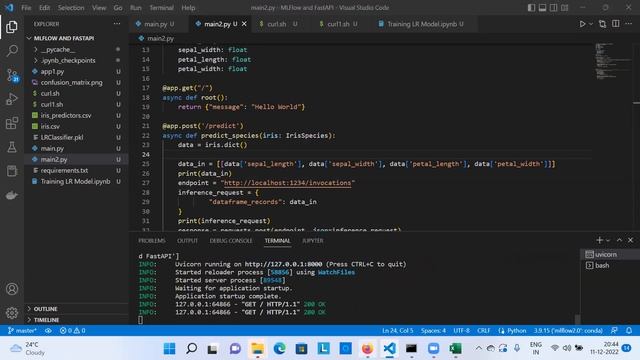
Task: Click master branch in status bar
Action: pos(22,331)
